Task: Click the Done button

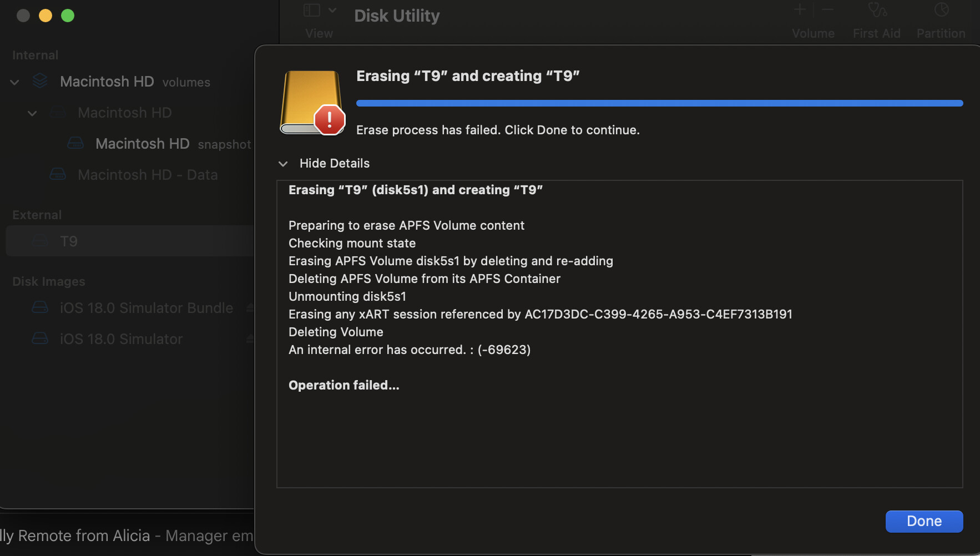Action: pyautogui.click(x=924, y=521)
